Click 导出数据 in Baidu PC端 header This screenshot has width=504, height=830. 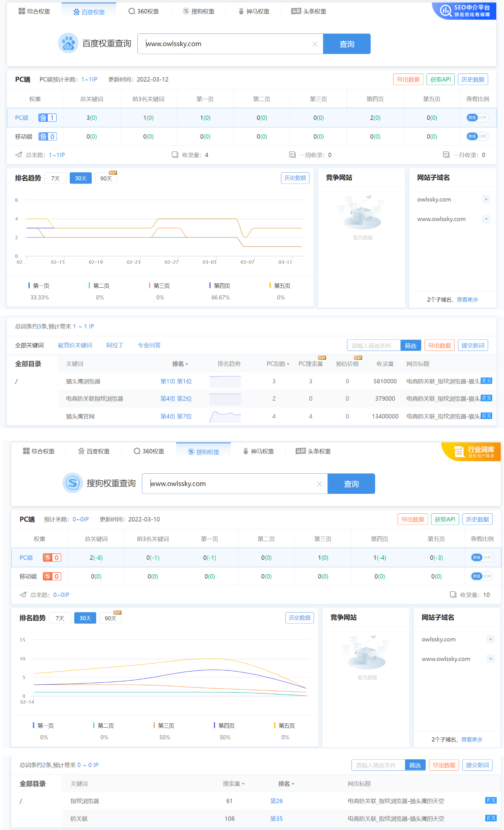(x=408, y=80)
